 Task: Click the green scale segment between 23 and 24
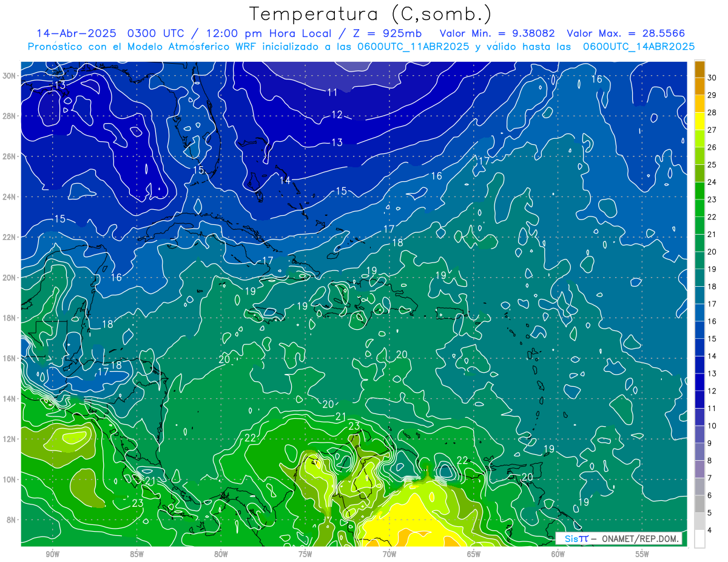pos(699,191)
